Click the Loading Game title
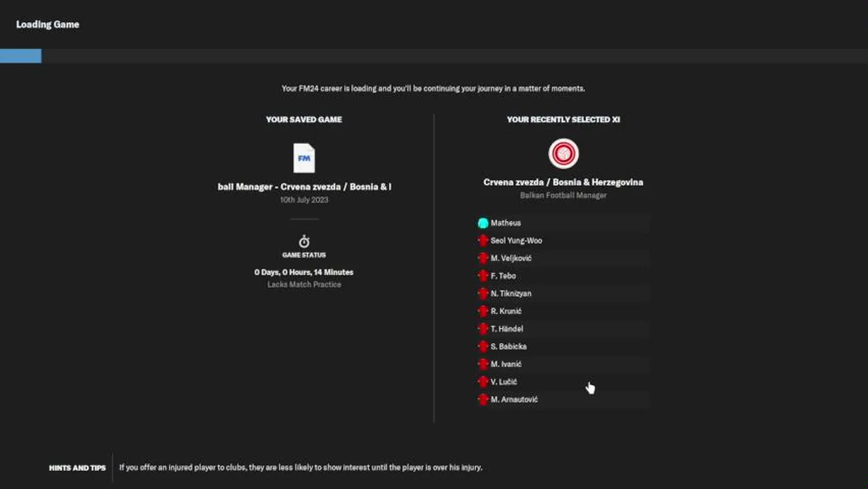 (x=48, y=24)
